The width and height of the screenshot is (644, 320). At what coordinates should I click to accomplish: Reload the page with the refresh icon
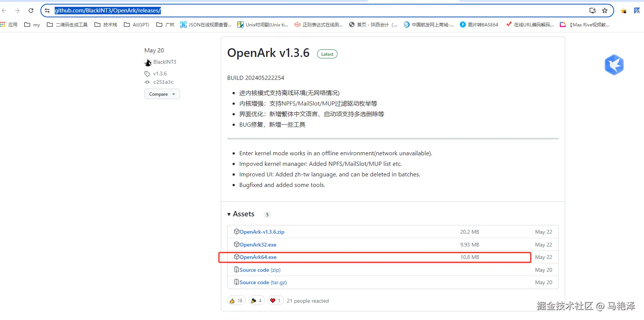(31, 11)
